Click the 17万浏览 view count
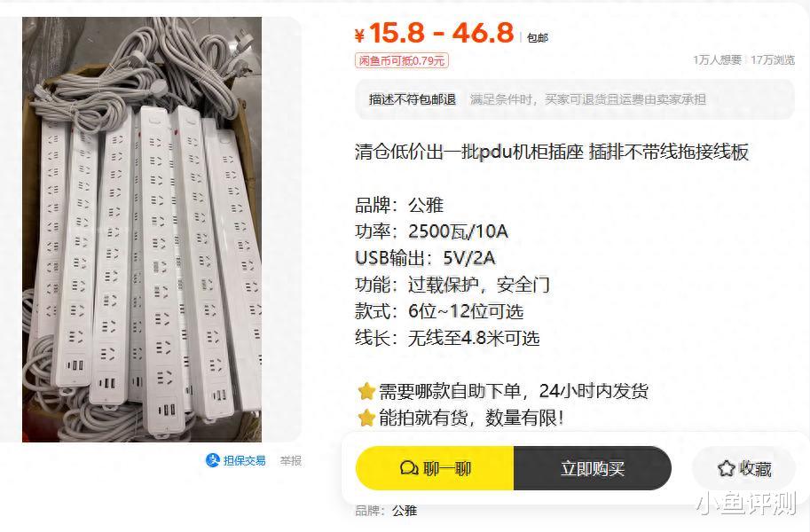Image resolution: width=810 pixels, height=532 pixels. click(x=772, y=60)
